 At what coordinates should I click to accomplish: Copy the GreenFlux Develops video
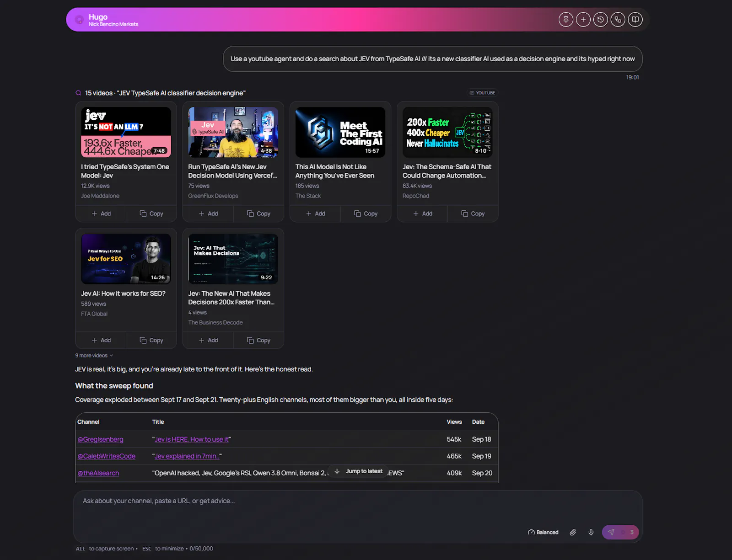tap(258, 213)
